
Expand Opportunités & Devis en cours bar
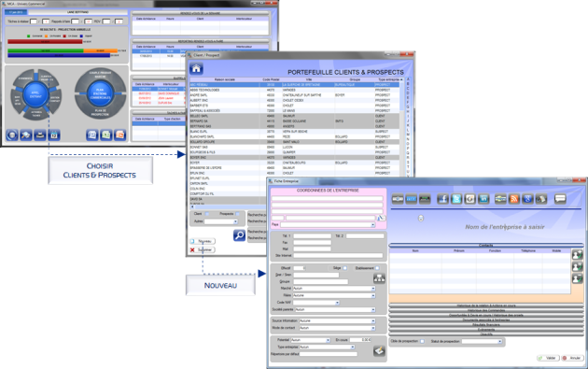tap(486, 316)
